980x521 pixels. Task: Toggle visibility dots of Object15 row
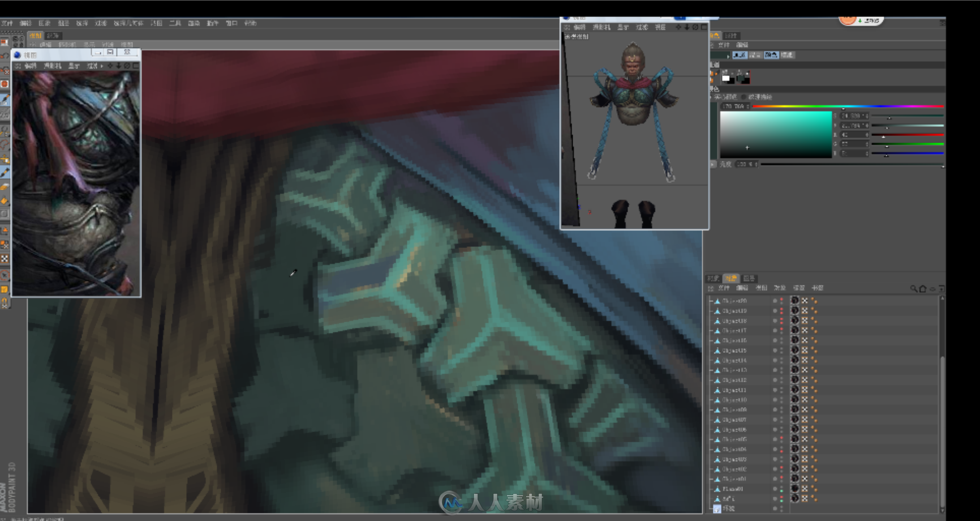click(782, 350)
